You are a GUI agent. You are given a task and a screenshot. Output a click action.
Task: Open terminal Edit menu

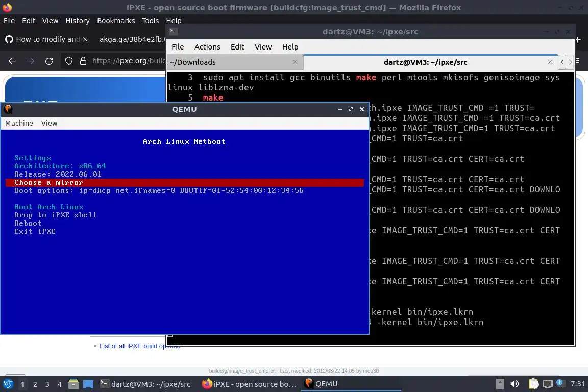click(x=237, y=47)
